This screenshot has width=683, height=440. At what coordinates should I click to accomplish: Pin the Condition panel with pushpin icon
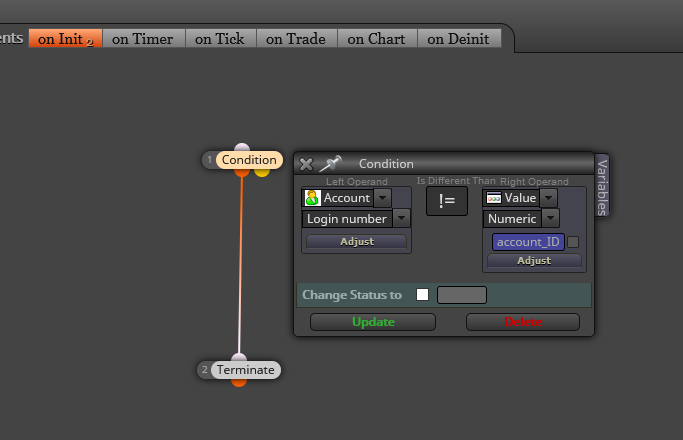coord(331,163)
